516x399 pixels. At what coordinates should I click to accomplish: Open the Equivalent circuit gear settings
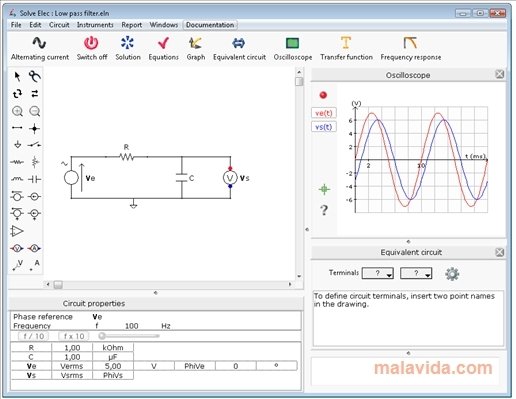[x=452, y=274]
